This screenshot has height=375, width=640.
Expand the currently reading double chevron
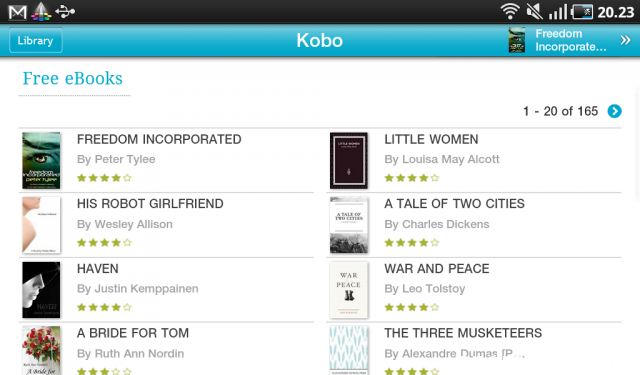click(625, 40)
